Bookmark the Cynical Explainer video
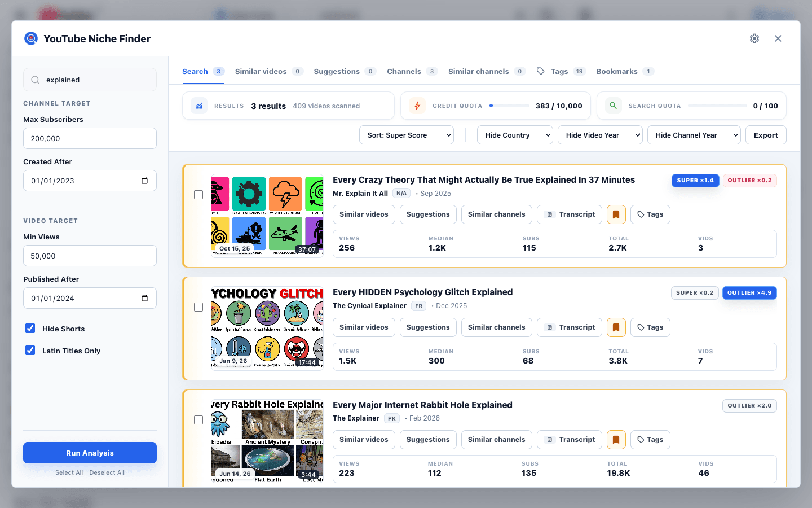 click(x=616, y=327)
